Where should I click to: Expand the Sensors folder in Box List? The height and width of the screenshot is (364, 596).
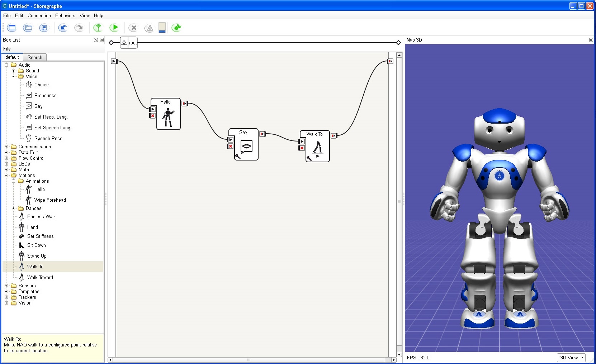(x=6, y=286)
